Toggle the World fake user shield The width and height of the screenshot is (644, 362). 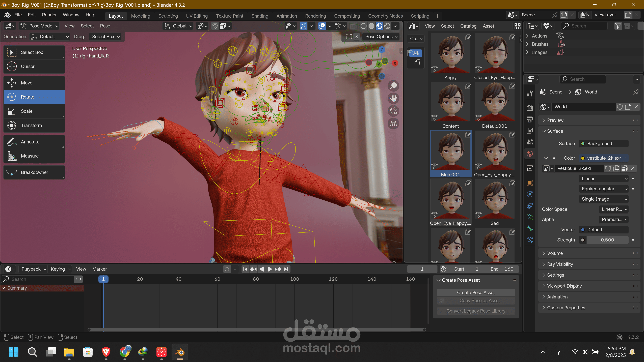pos(620,107)
